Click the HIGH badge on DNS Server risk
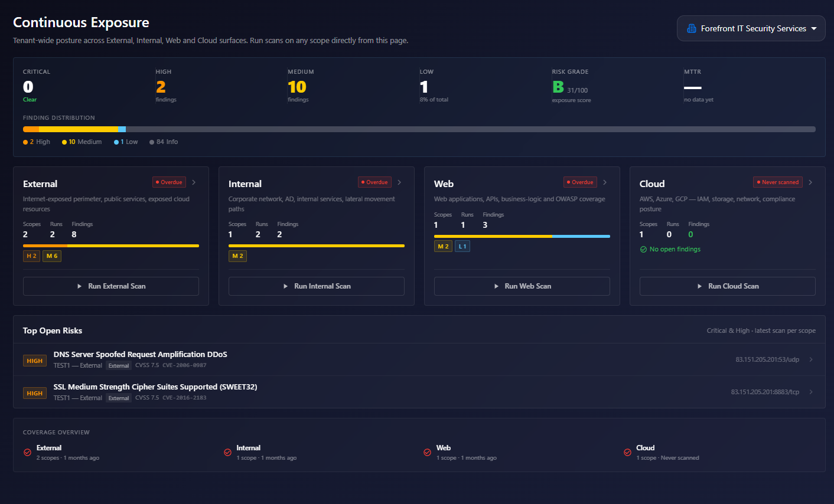This screenshot has height=504, width=834. pos(35,361)
